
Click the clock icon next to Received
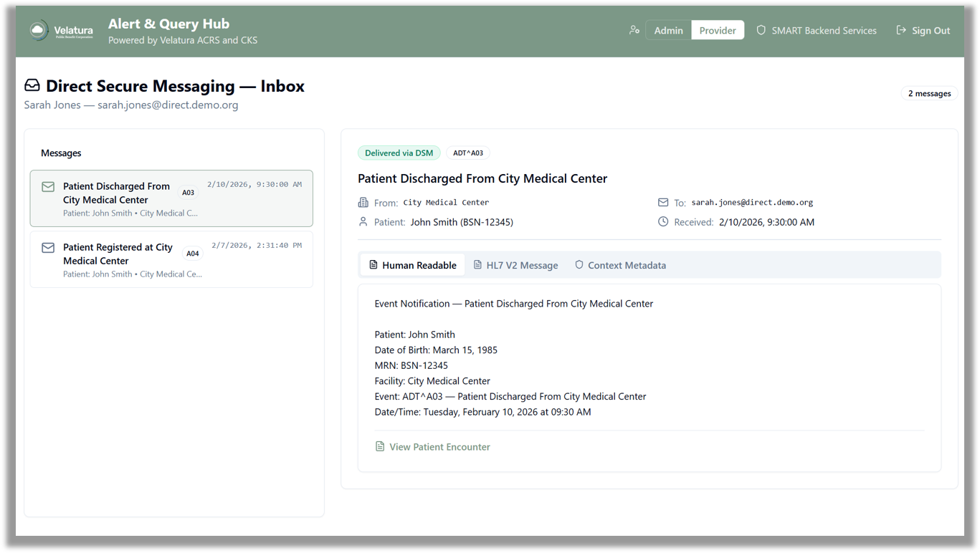pos(663,222)
